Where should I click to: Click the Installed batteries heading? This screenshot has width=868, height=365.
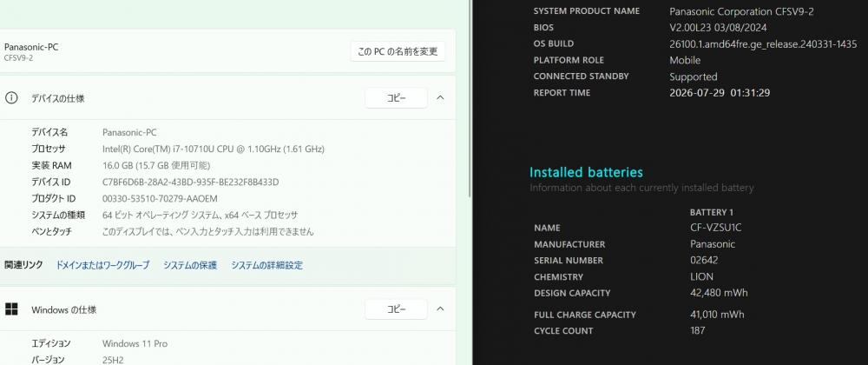586,172
